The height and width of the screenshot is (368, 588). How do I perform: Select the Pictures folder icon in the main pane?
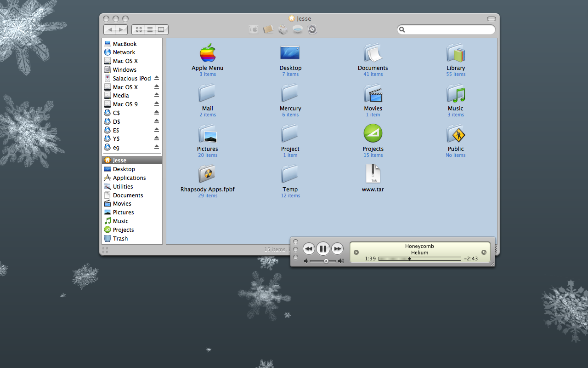coord(208,134)
